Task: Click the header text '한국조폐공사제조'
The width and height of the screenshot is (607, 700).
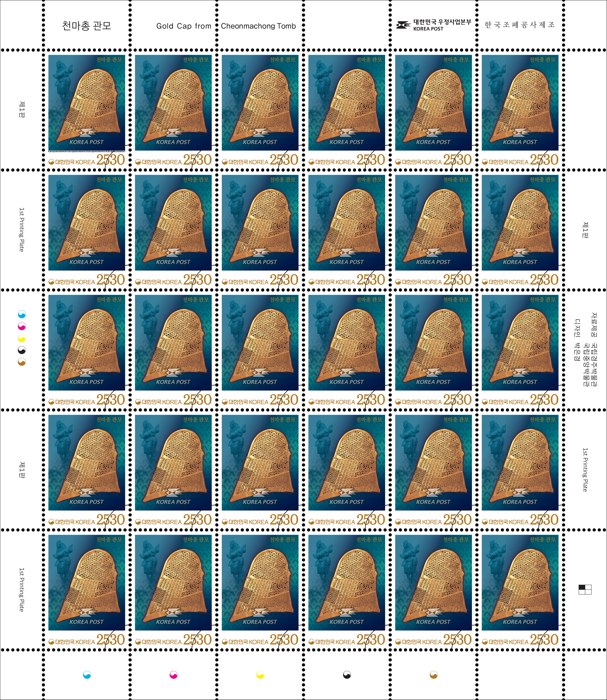Action: pos(520,25)
